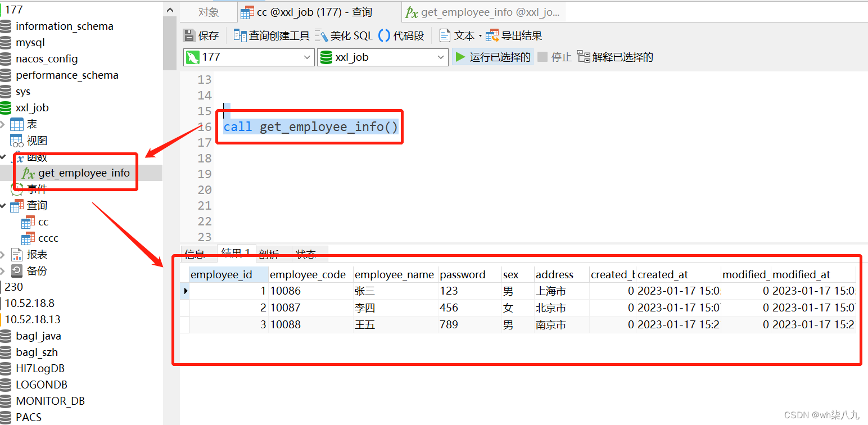Image resolution: width=868 pixels, height=425 pixels.
Task: Click the views node glasses icon
Action: (17, 141)
